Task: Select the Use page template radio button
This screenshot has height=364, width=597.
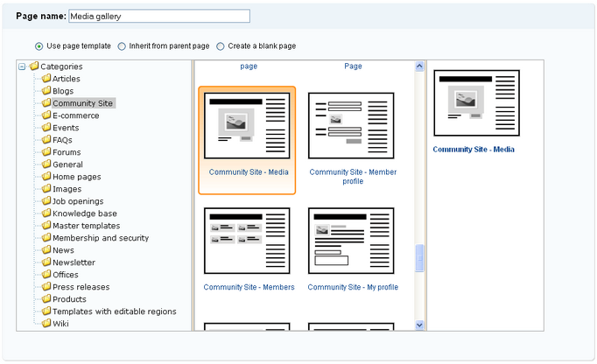Action: tap(39, 46)
